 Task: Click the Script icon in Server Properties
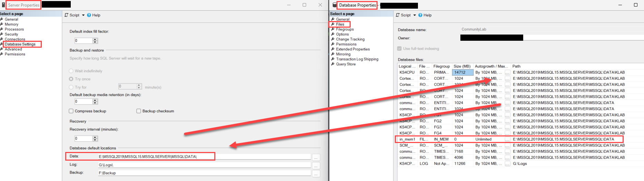point(66,15)
